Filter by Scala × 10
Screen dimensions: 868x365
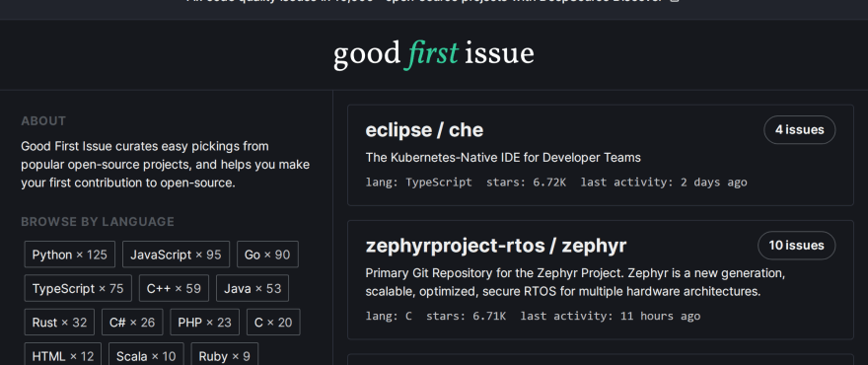point(146,355)
